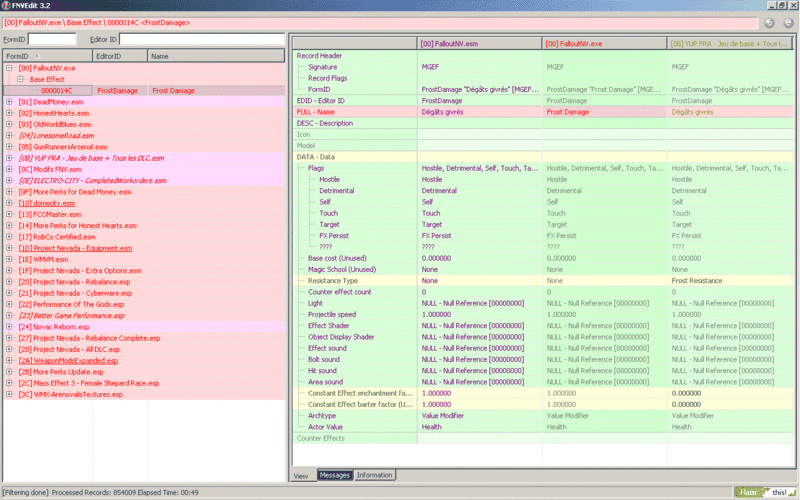This screenshot has height=500, width=800.
Task: Select [22] Performance Of The Gods.esp
Action: (71, 304)
